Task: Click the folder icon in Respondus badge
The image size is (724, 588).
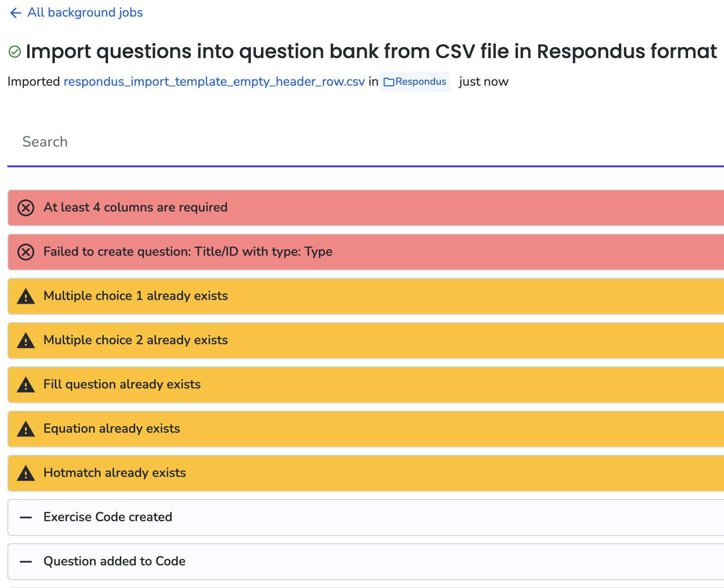Action: [x=389, y=82]
